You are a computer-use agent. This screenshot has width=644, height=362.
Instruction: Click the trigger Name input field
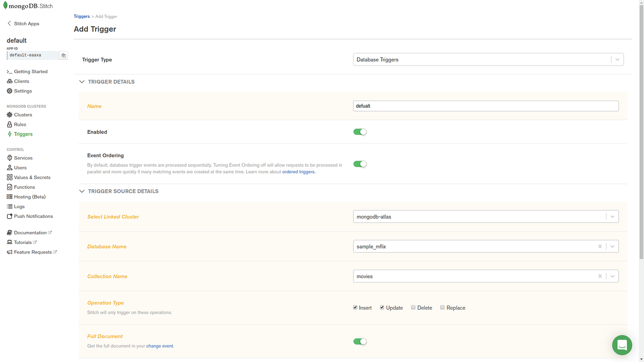485,106
